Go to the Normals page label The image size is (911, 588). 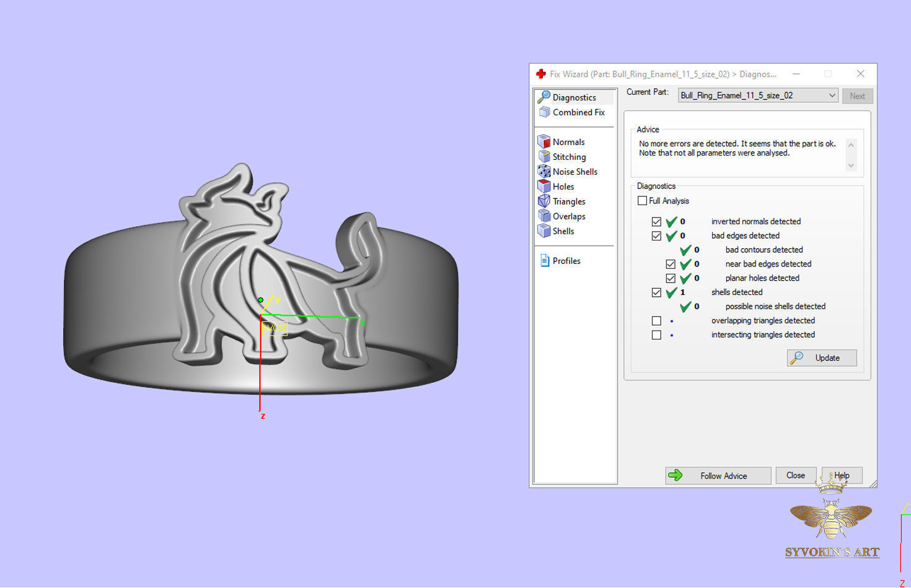[568, 142]
